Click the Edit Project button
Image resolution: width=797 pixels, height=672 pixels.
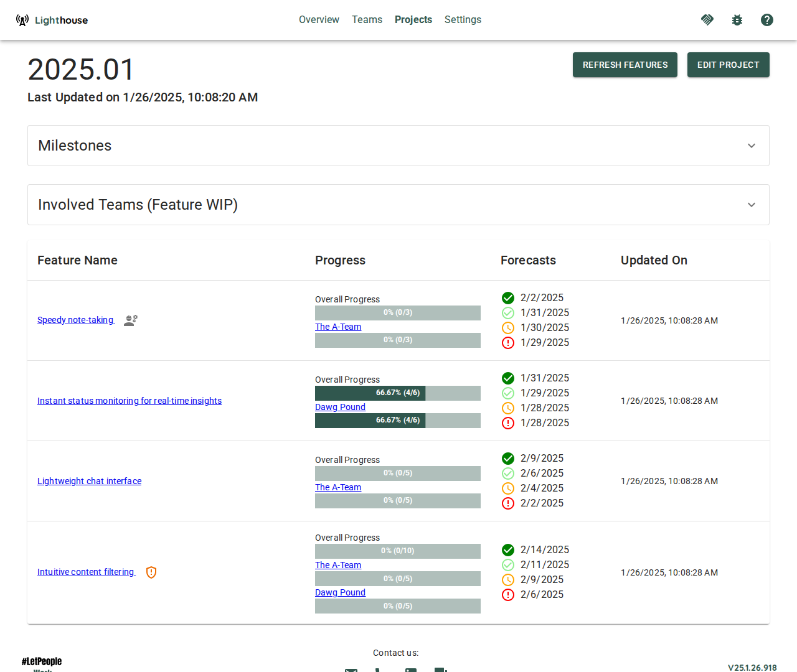(x=729, y=65)
